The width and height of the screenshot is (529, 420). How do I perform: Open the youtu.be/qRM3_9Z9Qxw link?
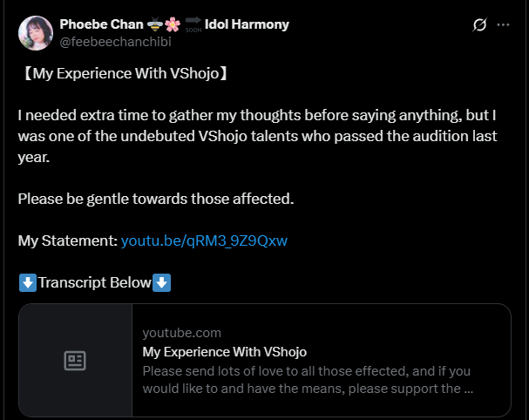(x=204, y=240)
